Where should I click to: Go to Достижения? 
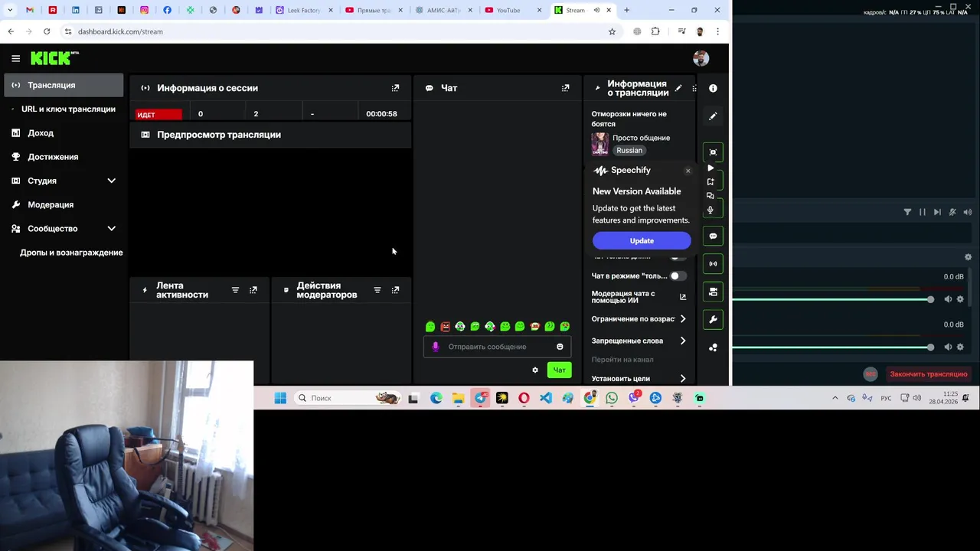[53, 157]
